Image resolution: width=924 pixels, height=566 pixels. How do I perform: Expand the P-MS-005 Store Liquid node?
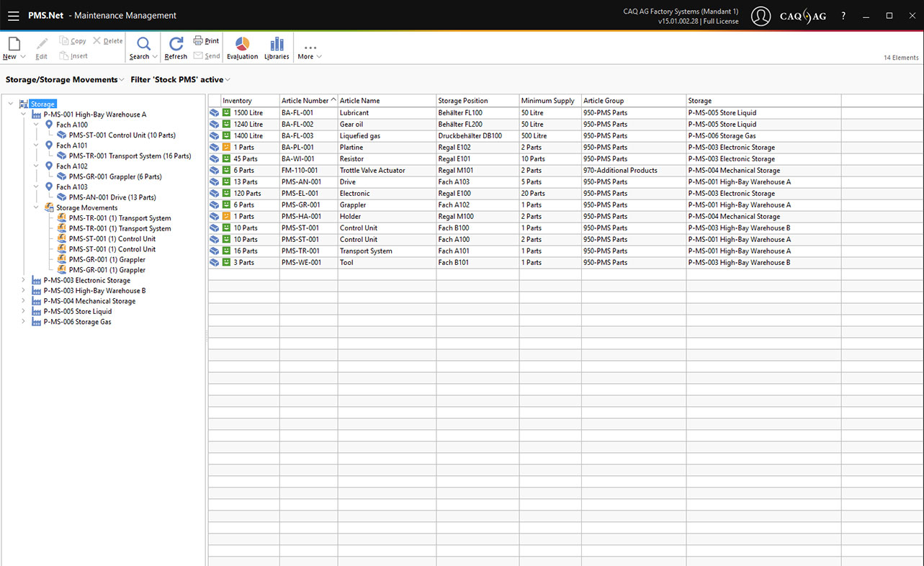[23, 312]
